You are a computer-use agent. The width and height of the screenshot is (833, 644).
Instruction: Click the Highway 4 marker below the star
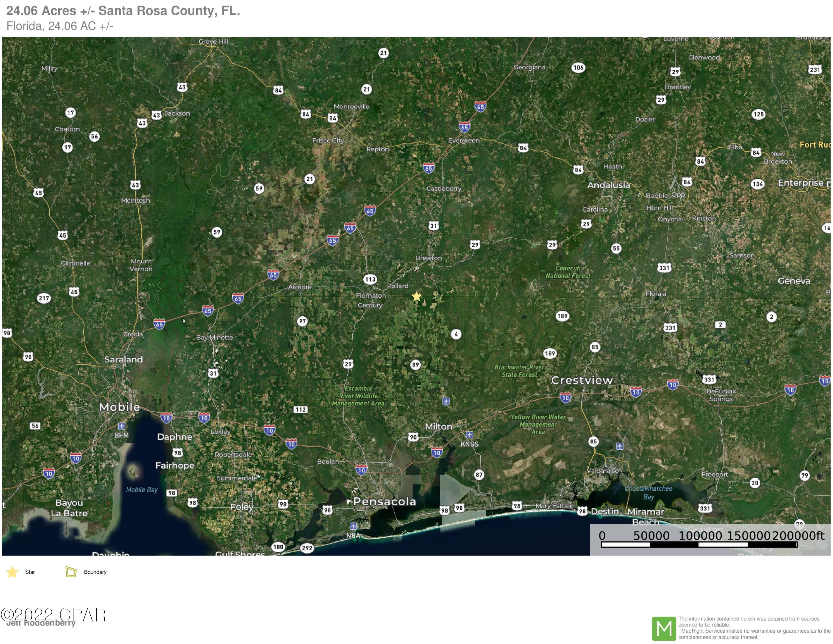coord(456,334)
